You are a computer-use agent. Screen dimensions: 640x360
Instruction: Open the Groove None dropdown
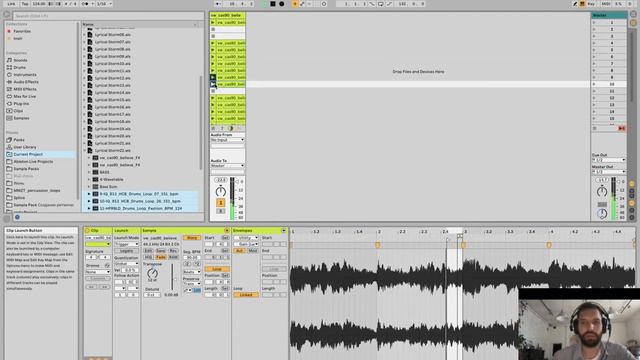click(x=98, y=272)
